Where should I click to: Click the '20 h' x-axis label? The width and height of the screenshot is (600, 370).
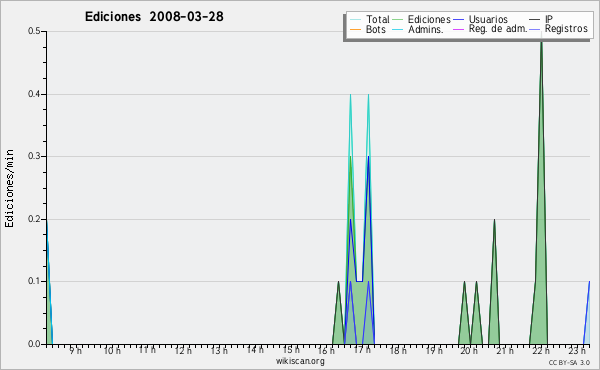(469, 350)
